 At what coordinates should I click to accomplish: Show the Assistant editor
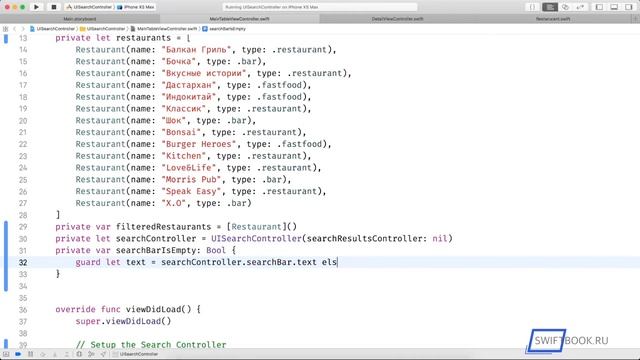tap(565, 7)
